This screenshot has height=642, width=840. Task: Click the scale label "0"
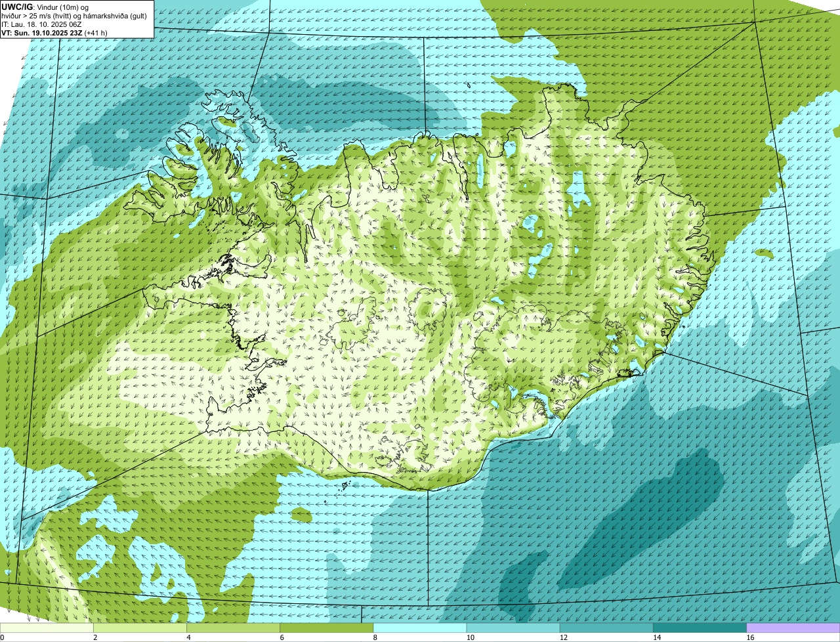click(x=3, y=637)
